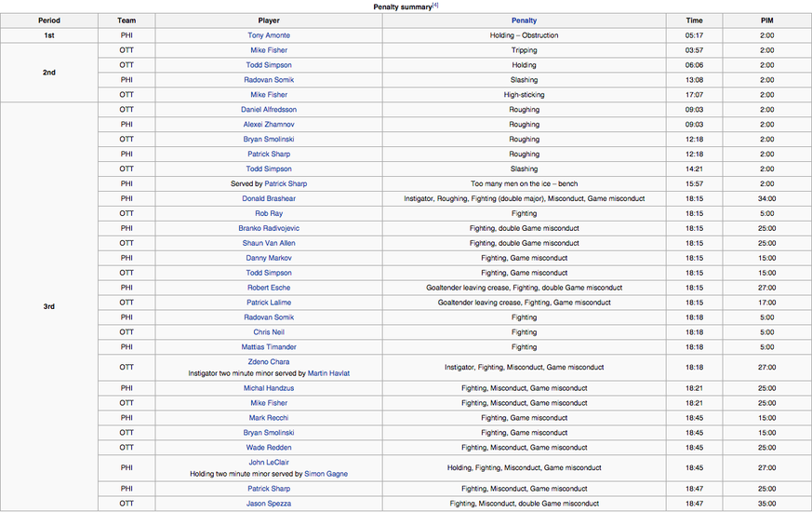
Task: Select the Simon Gagne link
Action: point(326,474)
